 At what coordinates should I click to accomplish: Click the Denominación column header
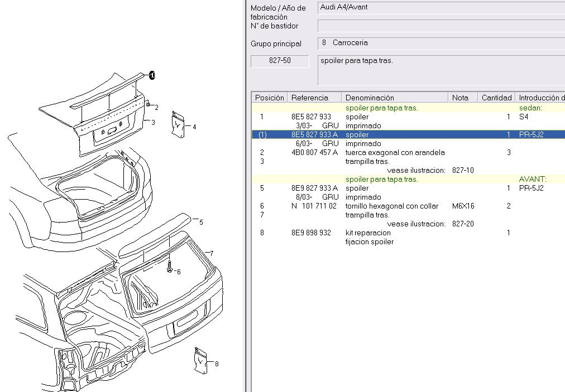coord(395,98)
